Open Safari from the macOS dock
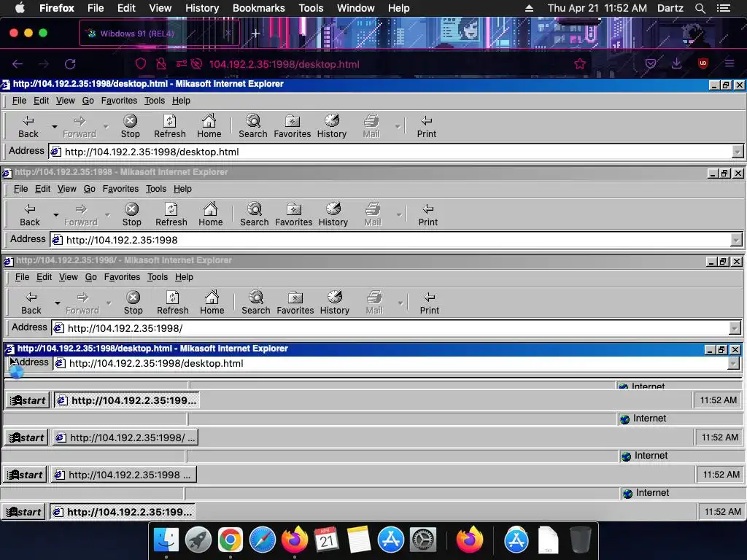Image resolution: width=747 pixels, height=560 pixels. (x=263, y=540)
